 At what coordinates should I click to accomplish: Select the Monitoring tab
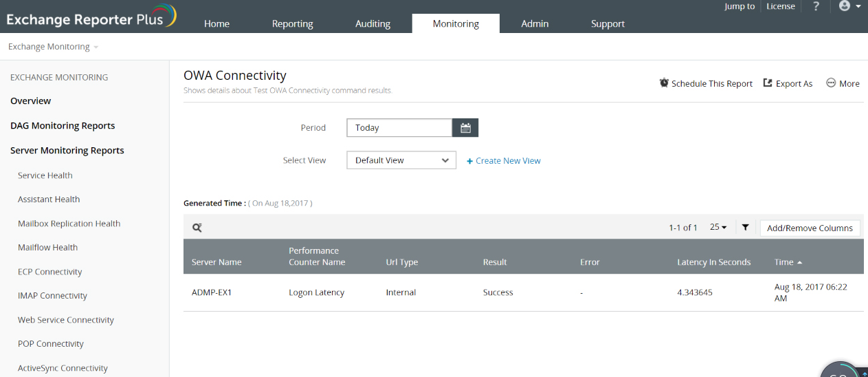[x=456, y=23]
